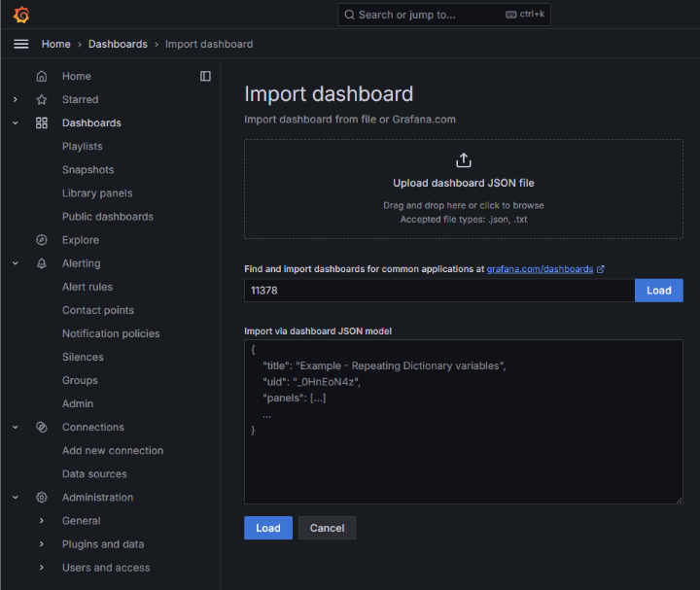The image size is (700, 590).
Task: Open Add new connection
Action: pos(113,451)
